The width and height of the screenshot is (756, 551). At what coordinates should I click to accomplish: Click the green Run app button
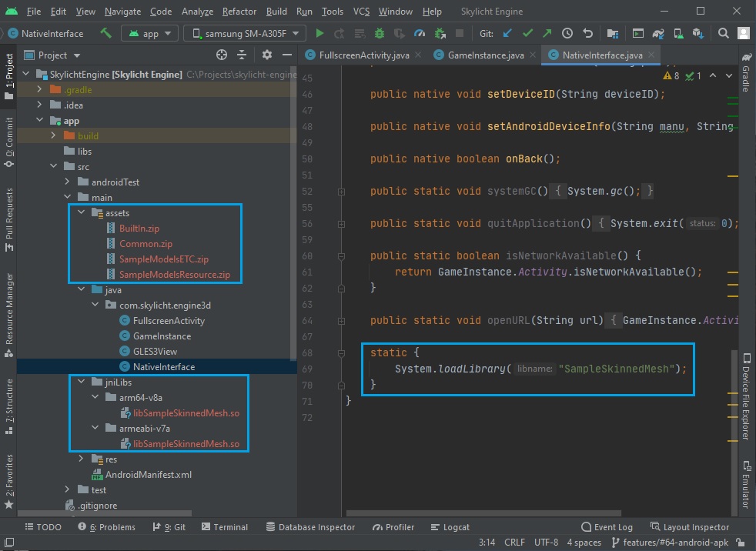319,33
